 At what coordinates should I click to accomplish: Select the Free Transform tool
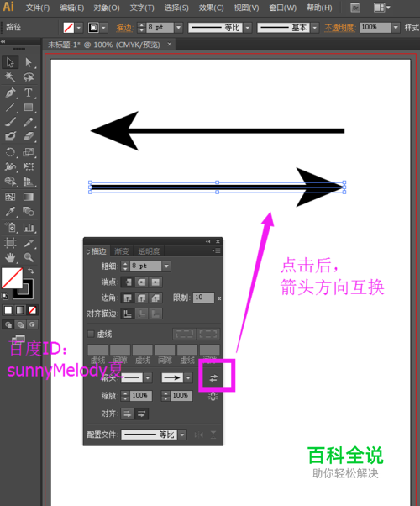29,166
